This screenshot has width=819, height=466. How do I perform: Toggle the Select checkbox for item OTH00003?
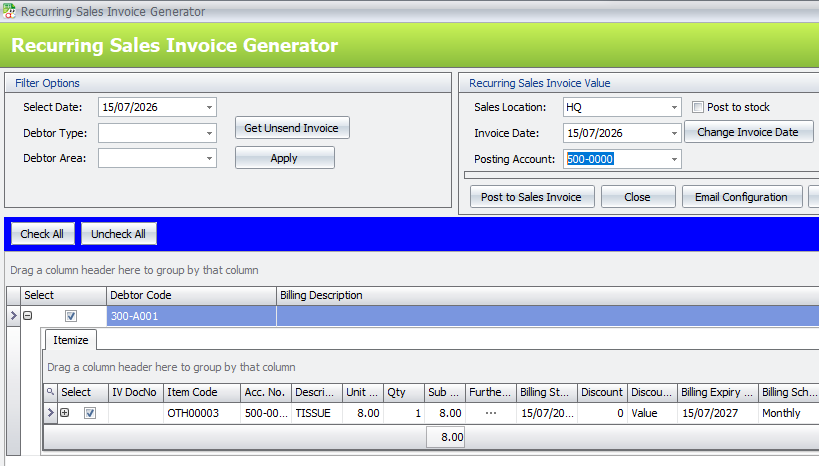click(x=90, y=413)
